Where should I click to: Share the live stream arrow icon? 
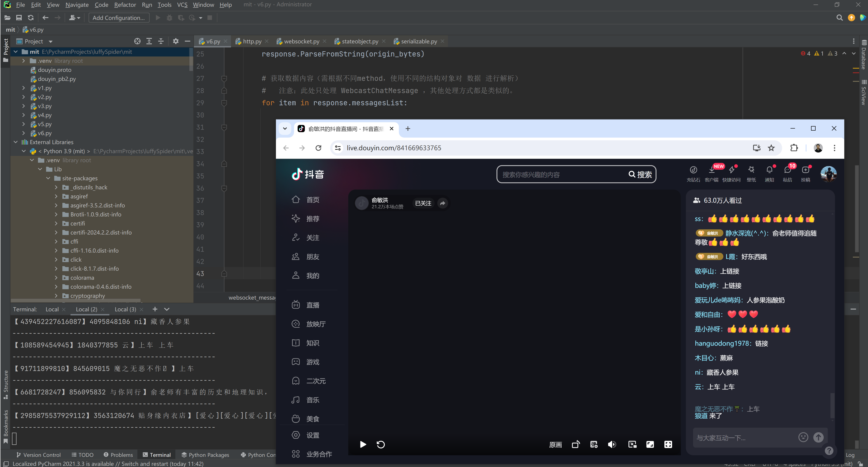442,203
